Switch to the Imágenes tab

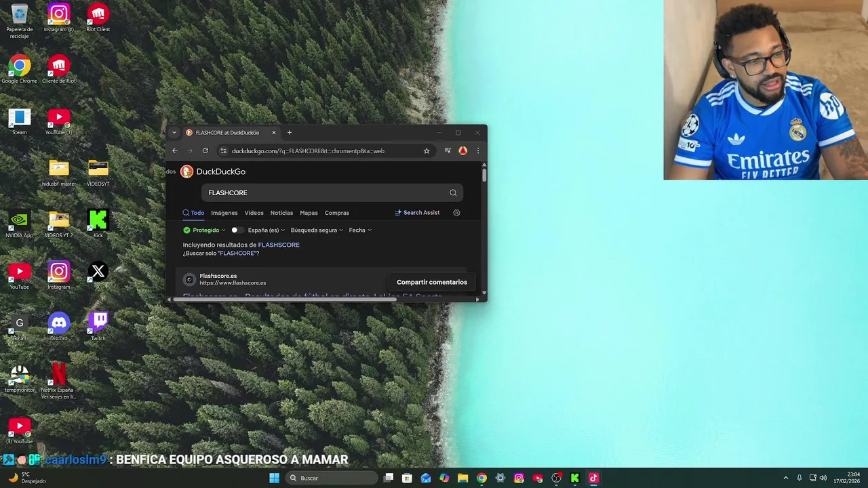(x=224, y=213)
